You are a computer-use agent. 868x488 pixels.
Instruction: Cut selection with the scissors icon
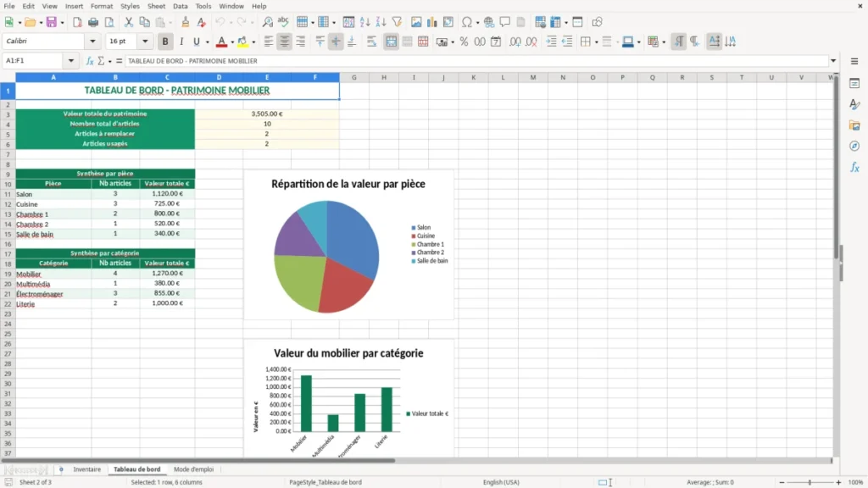129,22
